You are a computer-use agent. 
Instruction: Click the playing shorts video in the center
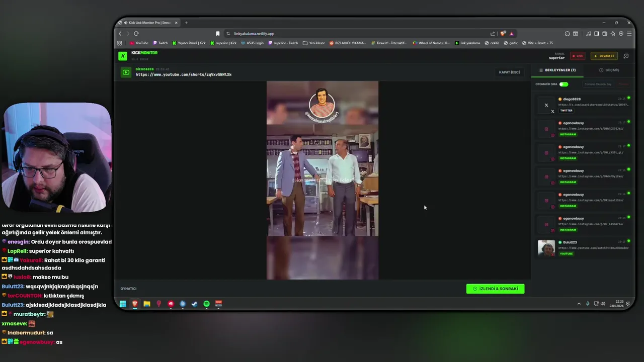(x=323, y=180)
